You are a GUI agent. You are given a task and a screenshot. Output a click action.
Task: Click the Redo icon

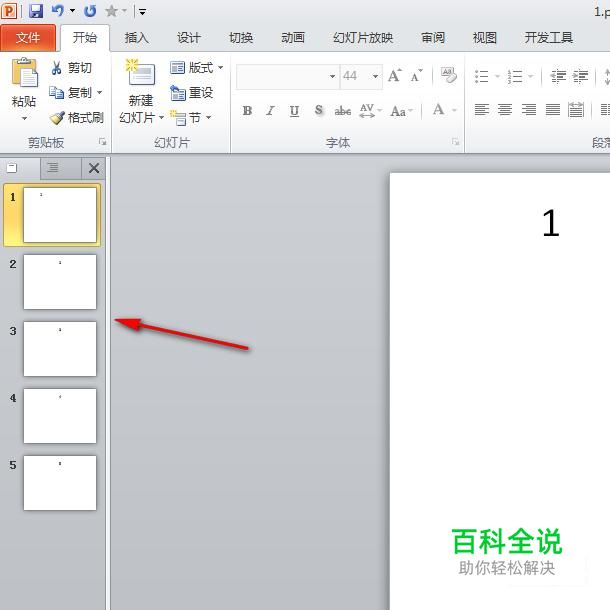(x=90, y=11)
